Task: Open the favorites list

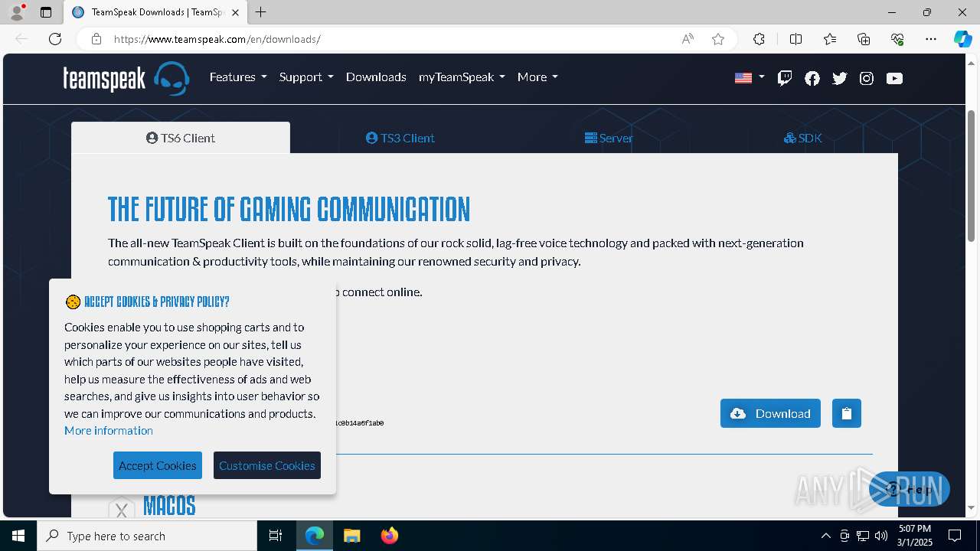Action: tap(830, 39)
